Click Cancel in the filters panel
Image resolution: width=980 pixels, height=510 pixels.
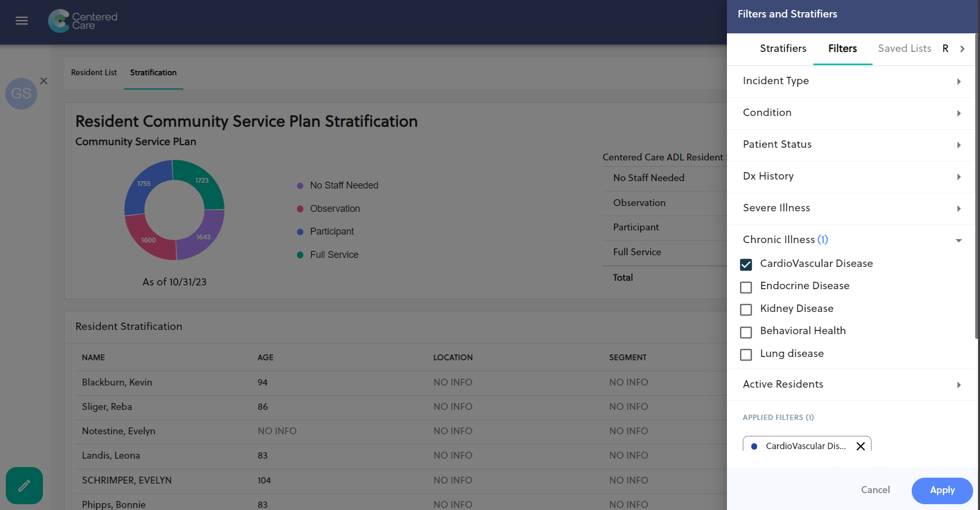tap(875, 490)
